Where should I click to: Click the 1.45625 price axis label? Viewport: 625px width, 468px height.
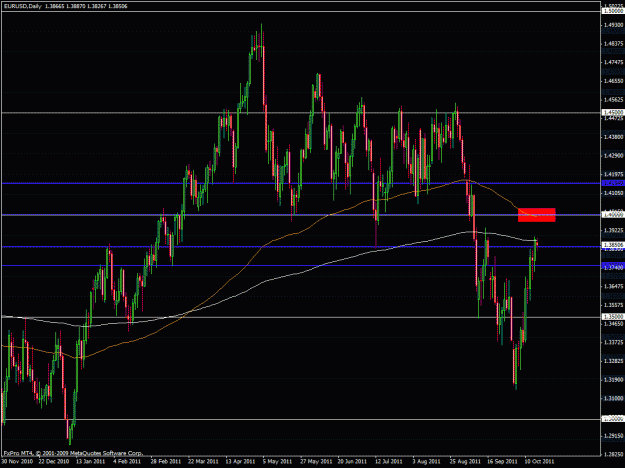tap(613, 100)
